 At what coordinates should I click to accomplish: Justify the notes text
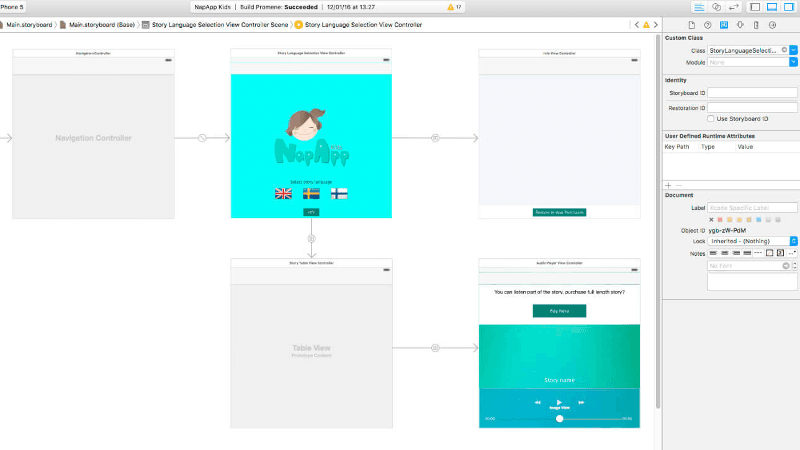747,253
